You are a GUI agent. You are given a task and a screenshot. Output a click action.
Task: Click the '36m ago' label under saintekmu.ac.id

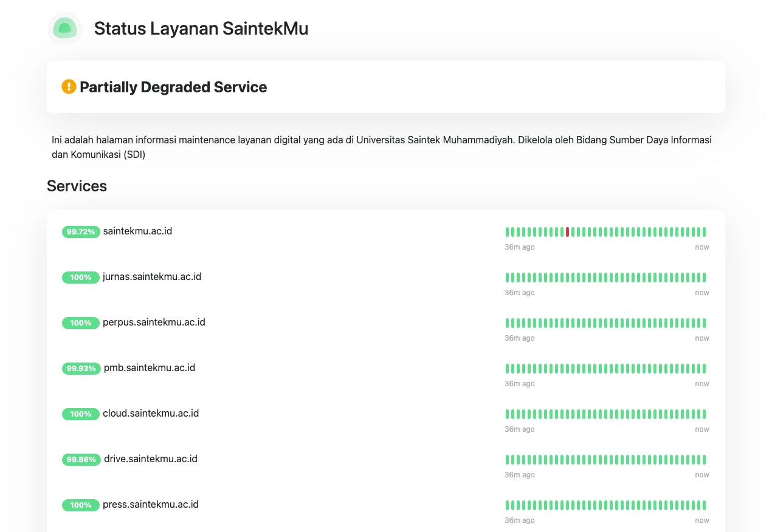(520, 247)
